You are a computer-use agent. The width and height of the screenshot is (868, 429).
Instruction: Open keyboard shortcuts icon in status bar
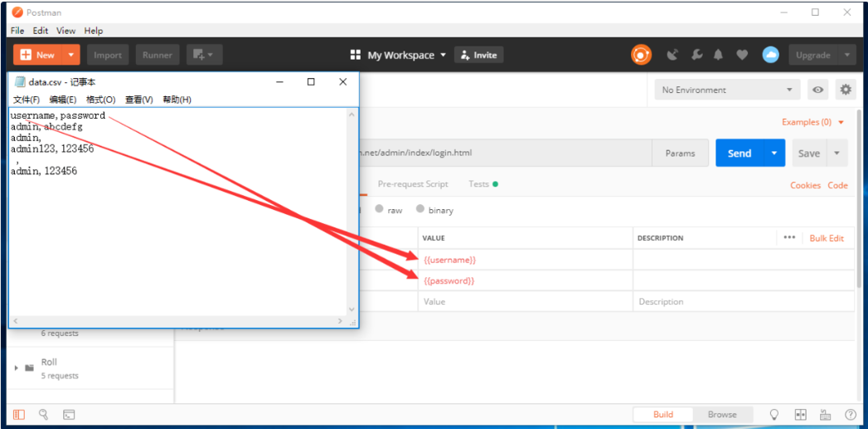tap(826, 415)
